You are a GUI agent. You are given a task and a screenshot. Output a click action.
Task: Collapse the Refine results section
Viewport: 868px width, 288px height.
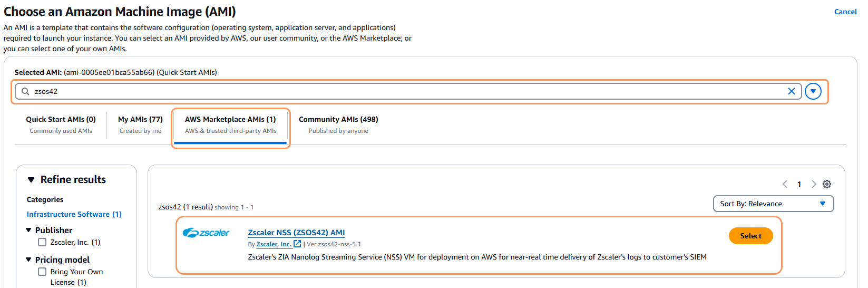tap(31, 180)
